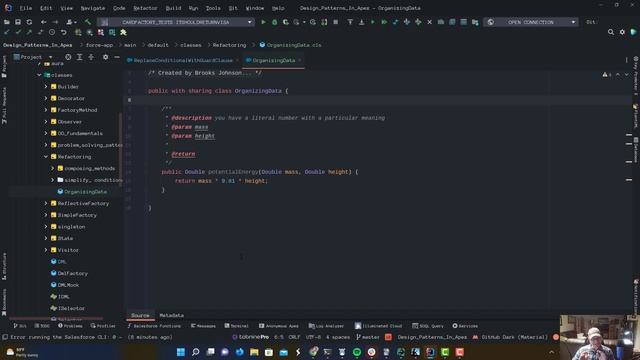Click the green Build hammer icon
640x360 pixels.
click(87, 22)
